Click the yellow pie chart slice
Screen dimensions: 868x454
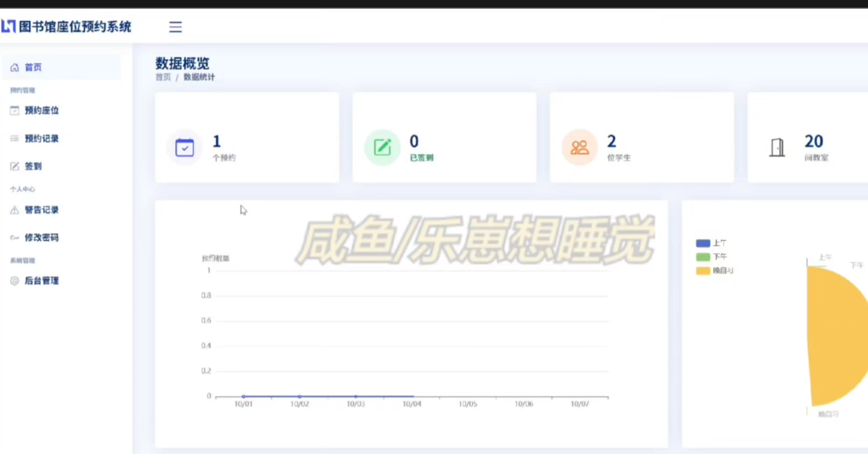(839, 337)
